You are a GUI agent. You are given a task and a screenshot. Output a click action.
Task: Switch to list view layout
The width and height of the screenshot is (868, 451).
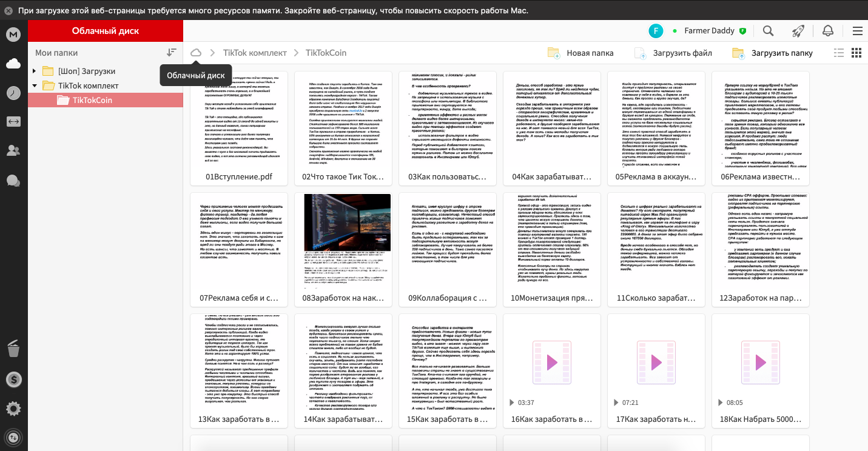pos(839,53)
